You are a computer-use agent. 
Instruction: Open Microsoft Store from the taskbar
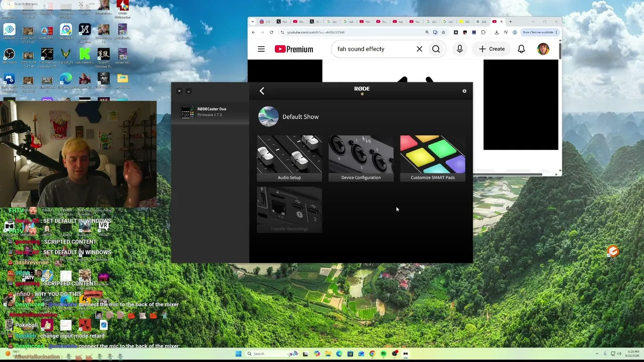pos(350,353)
